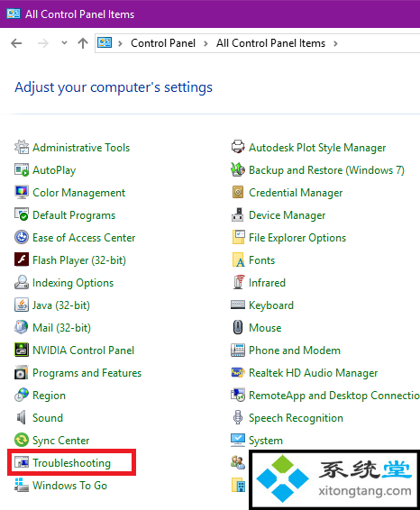Expand chevron after Control Panel breadcrumb
Viewport: 420px width, 510px height.
205,43
